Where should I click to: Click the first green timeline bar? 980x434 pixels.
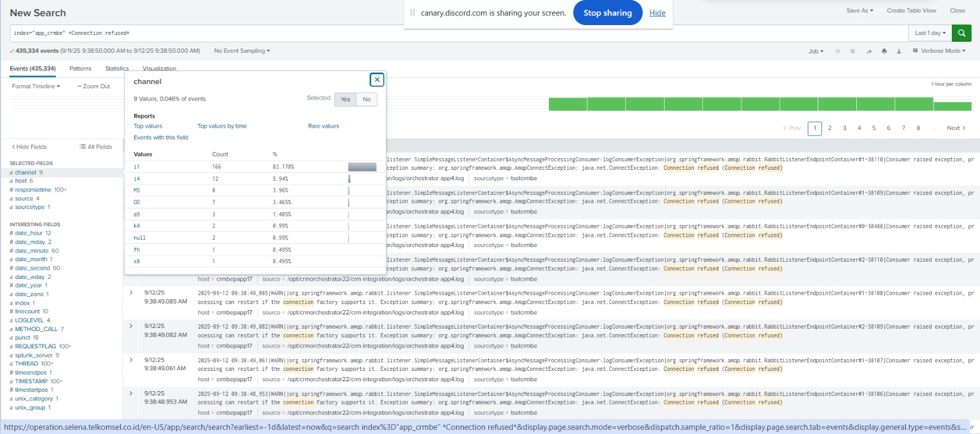[x=567, y=104]
